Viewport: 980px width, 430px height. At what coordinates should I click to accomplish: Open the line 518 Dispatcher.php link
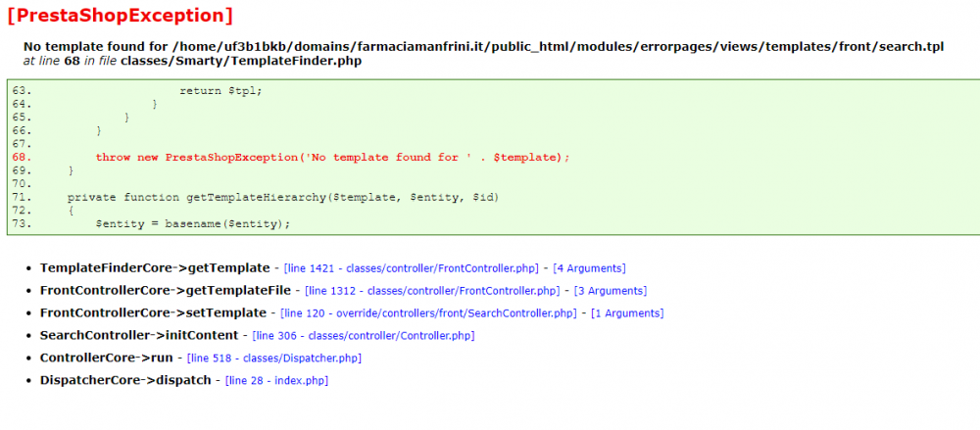273,358
